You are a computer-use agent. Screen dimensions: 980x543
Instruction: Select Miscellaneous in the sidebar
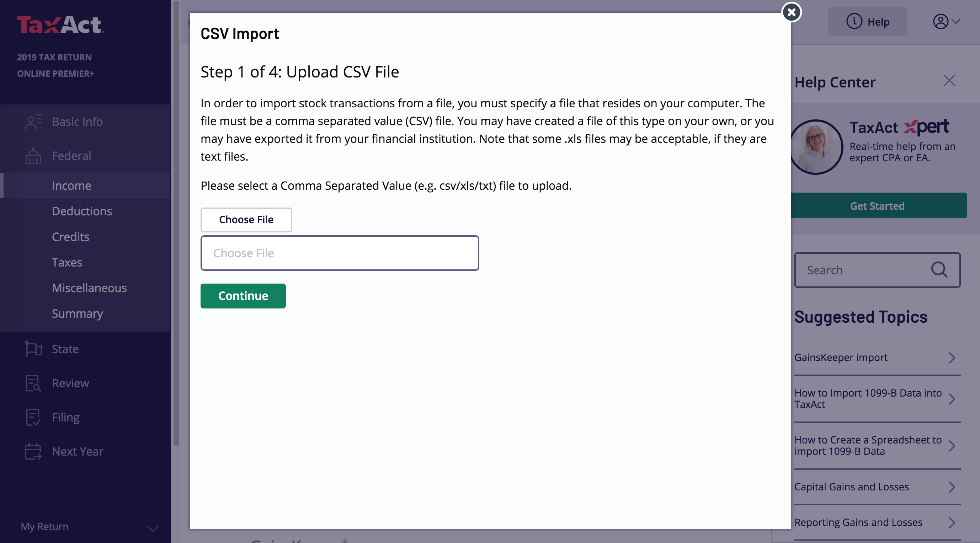coord(89,288)
